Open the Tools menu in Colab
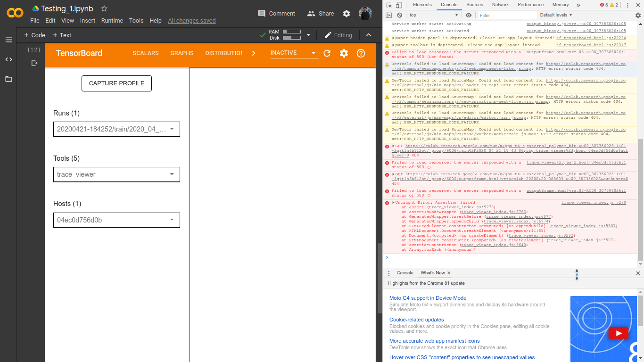 pos(136,21)
